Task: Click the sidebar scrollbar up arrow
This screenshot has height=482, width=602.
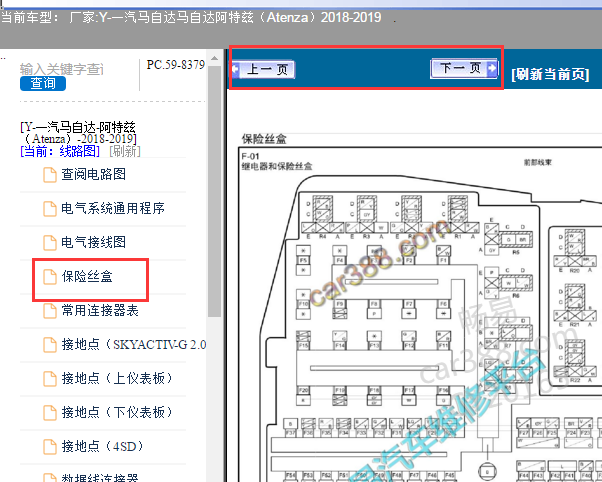Action: coord(214,58)
